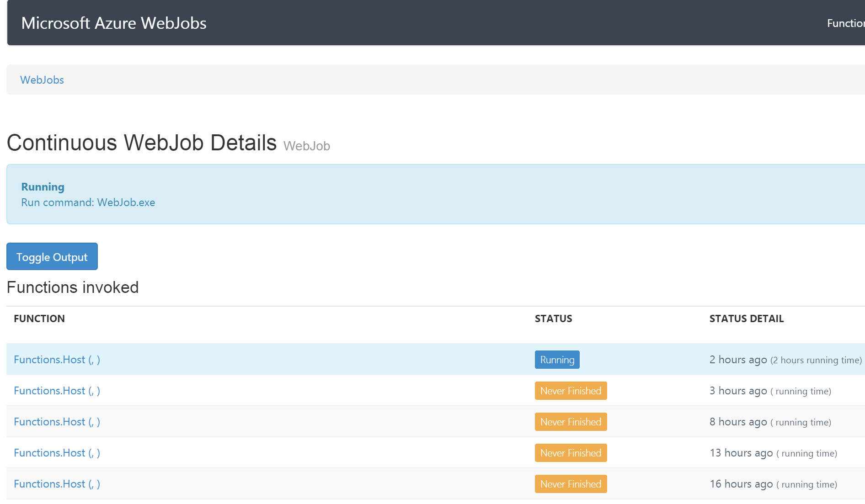Click the Toggle Output button
The height and width of the screenshot is (504, 865).
coord(52,257)
